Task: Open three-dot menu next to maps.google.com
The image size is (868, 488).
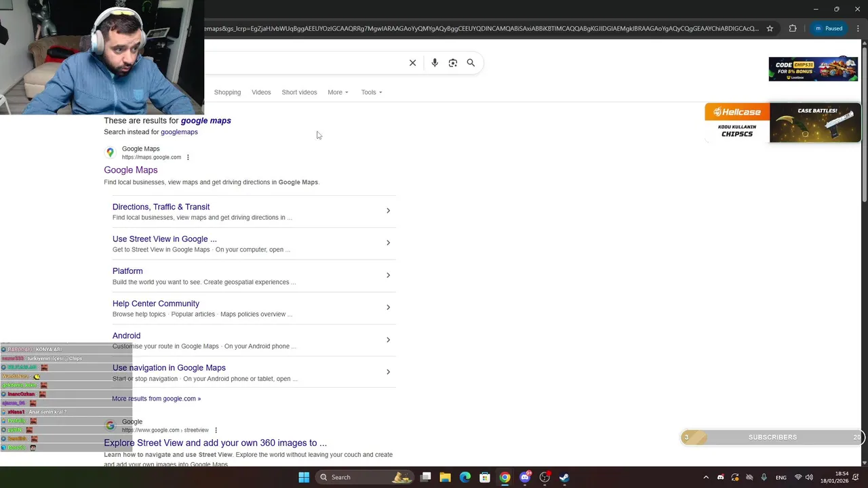Action: coord(188,157)
